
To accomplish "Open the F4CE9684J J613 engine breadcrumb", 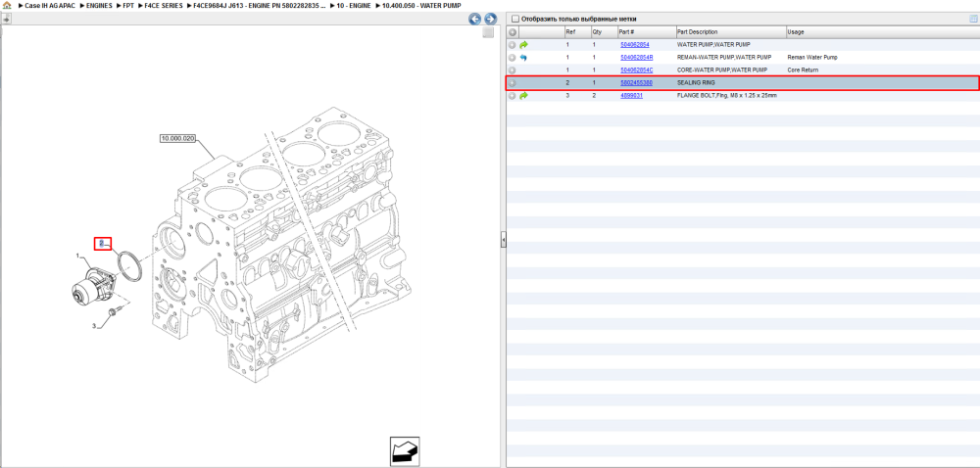I will 261,5.
